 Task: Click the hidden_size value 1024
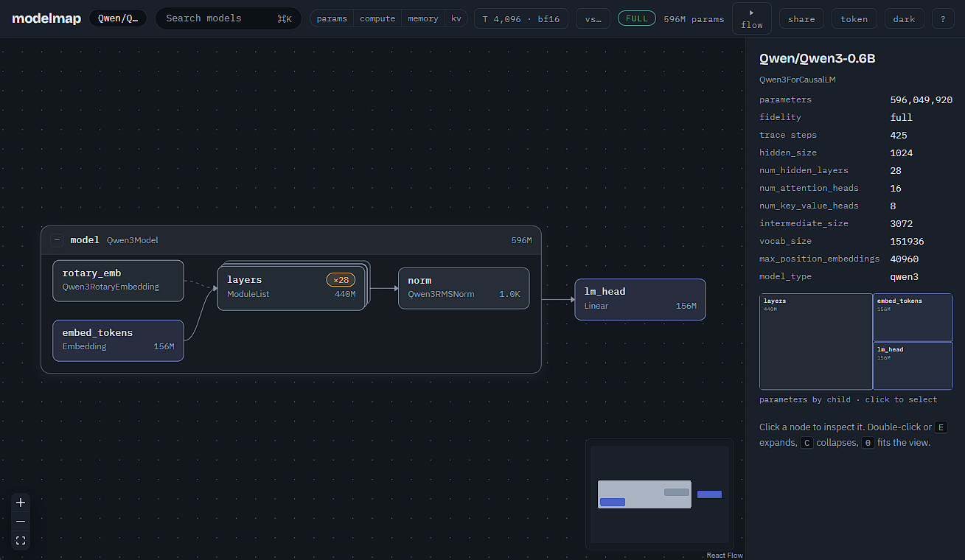pos(902,153)
